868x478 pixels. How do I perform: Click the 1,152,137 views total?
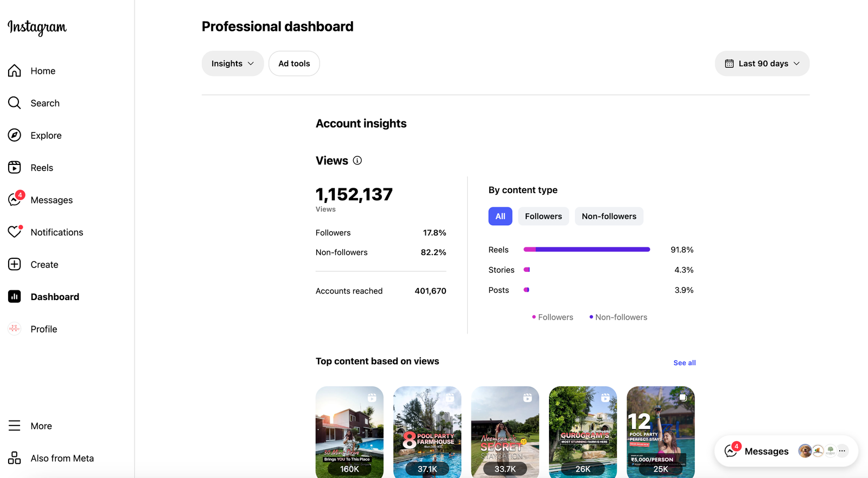coord(354,194)
